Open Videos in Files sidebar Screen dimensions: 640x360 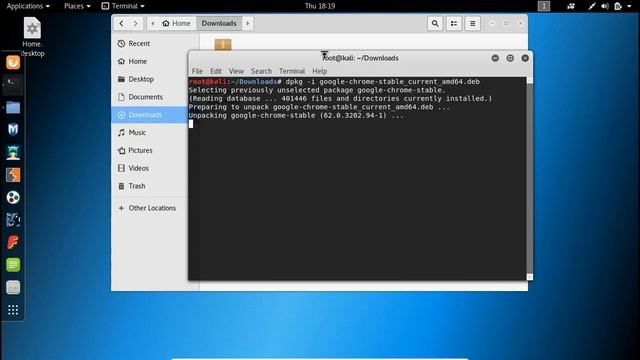(x=149, y=168)
